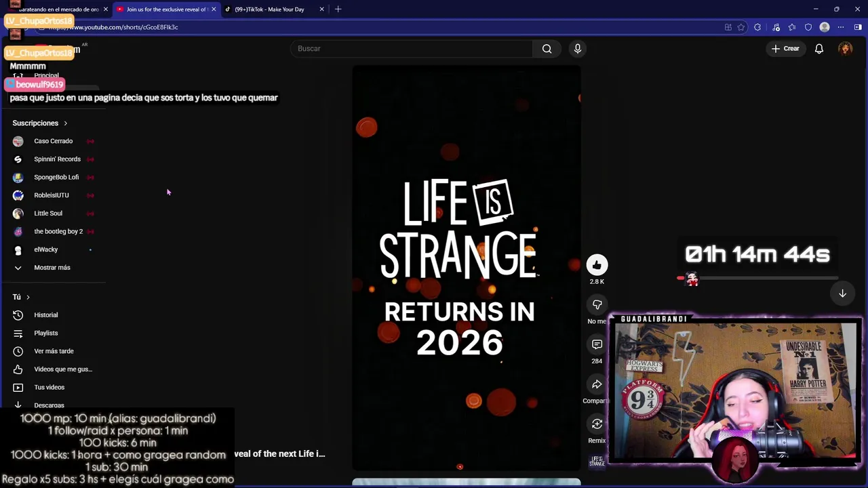Toggle the browser sidebar panel icon

pos(858,27)
